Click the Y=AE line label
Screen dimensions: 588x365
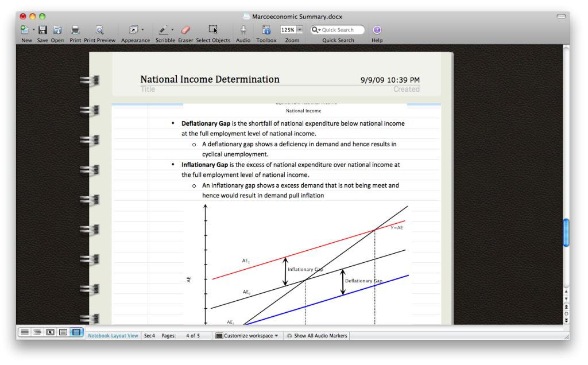pos(396,228)
